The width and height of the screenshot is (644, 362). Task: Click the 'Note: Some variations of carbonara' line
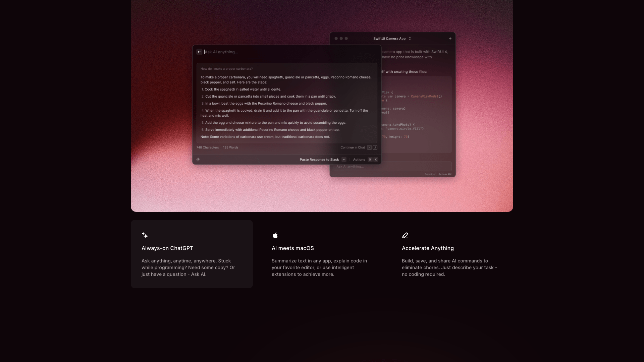(x=265, y=137)
